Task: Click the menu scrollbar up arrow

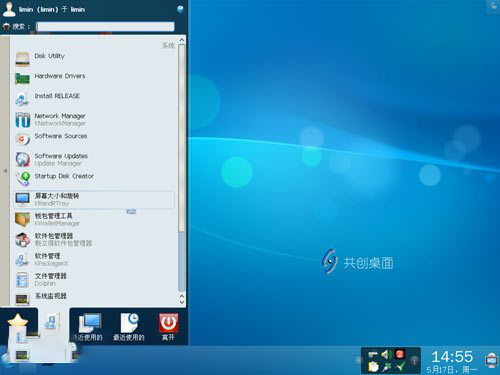Action: click(182, 40)
